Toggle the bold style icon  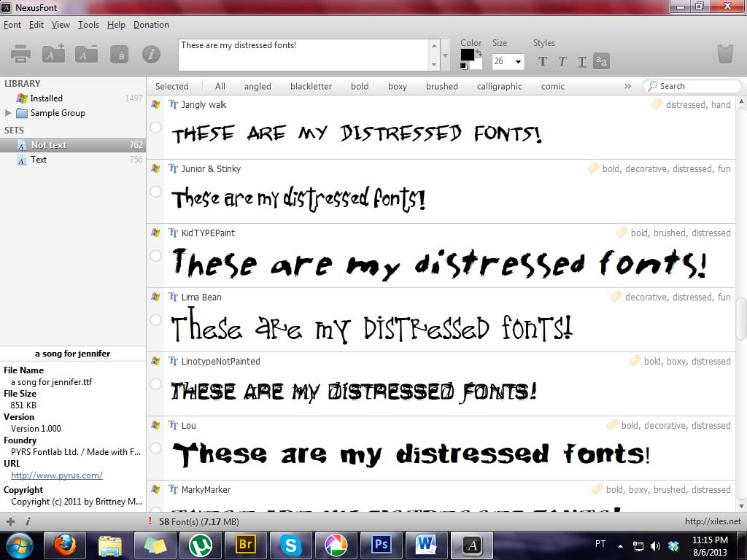[x=542, y=61]
